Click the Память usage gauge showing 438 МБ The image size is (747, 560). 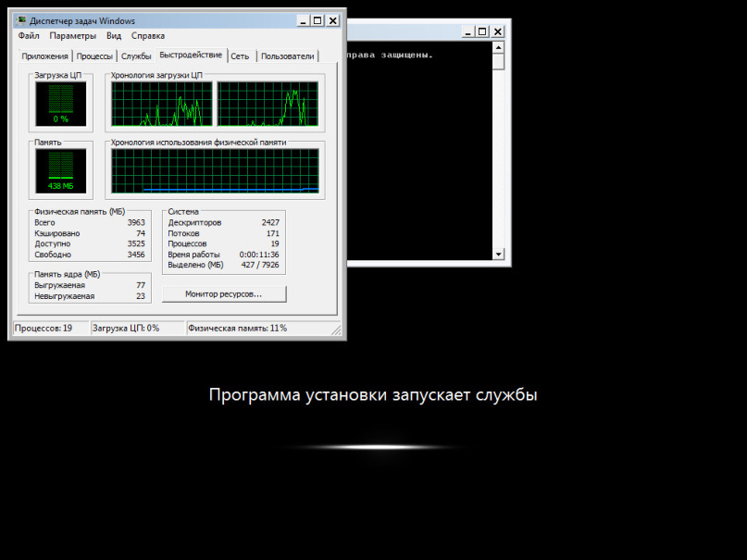coord(60,169)
